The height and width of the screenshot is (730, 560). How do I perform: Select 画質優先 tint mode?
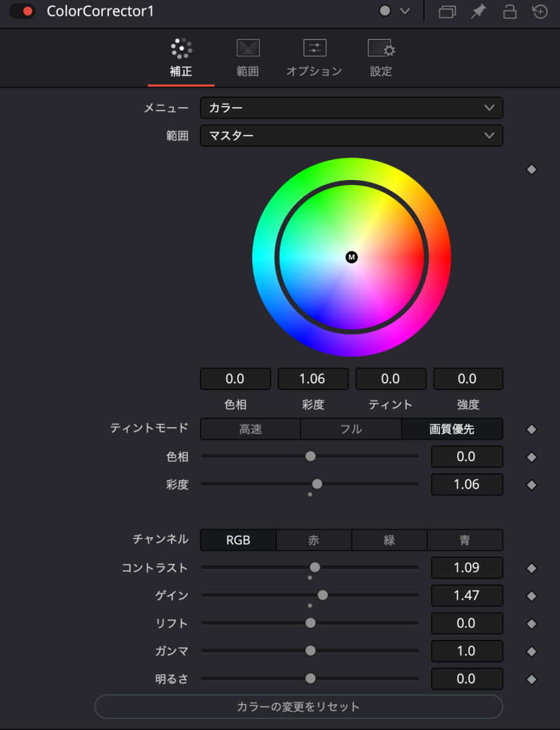pyautogui.click(x=452, y=429)
